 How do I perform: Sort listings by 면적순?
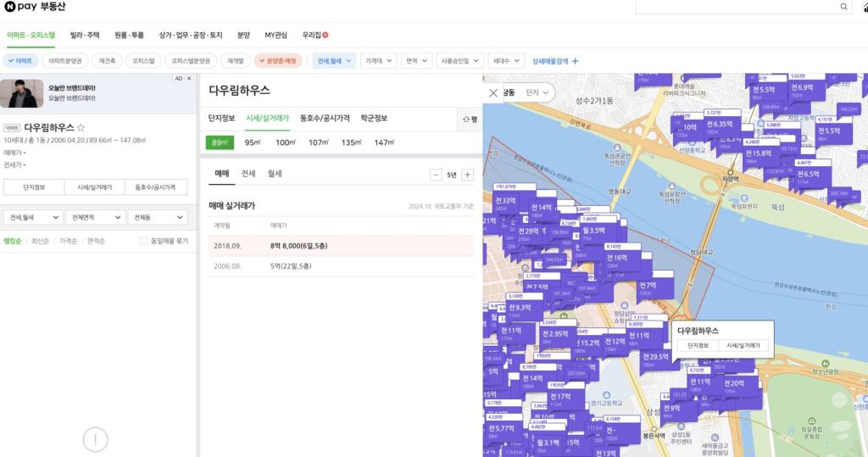pyautogui.click(x=96, y=241)
